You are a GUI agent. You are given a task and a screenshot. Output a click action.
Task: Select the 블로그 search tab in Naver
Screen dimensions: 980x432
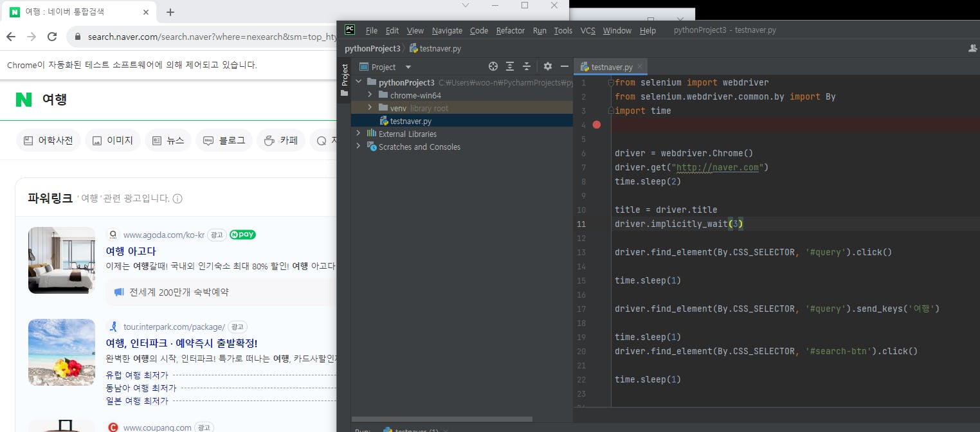[224, 140]
